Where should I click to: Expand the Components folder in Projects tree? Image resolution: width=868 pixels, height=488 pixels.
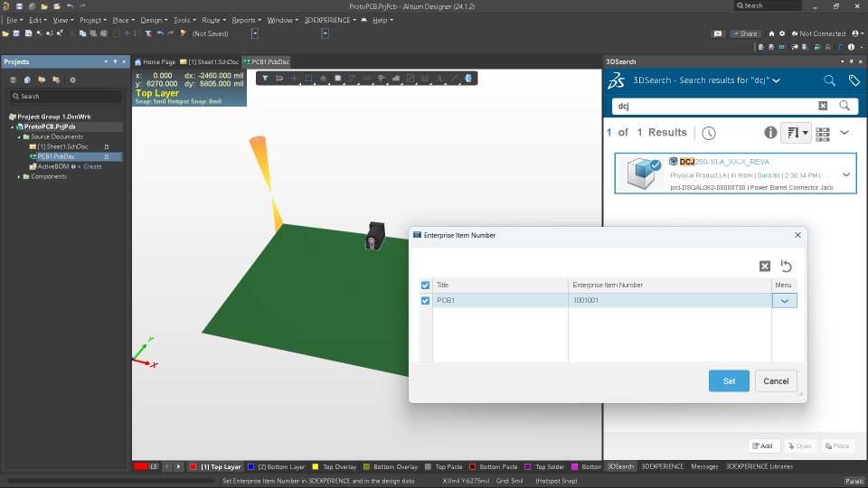[19, 177]
